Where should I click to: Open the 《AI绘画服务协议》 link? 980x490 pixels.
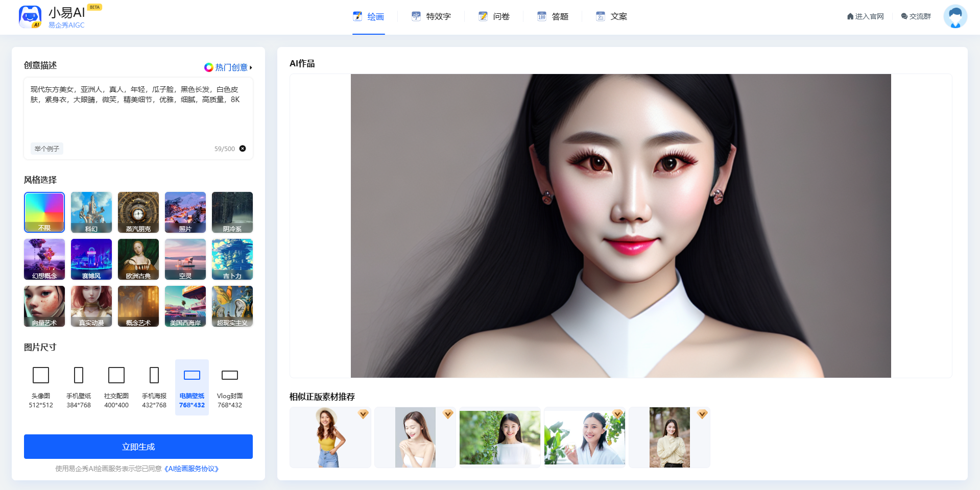tap(192, 469)
